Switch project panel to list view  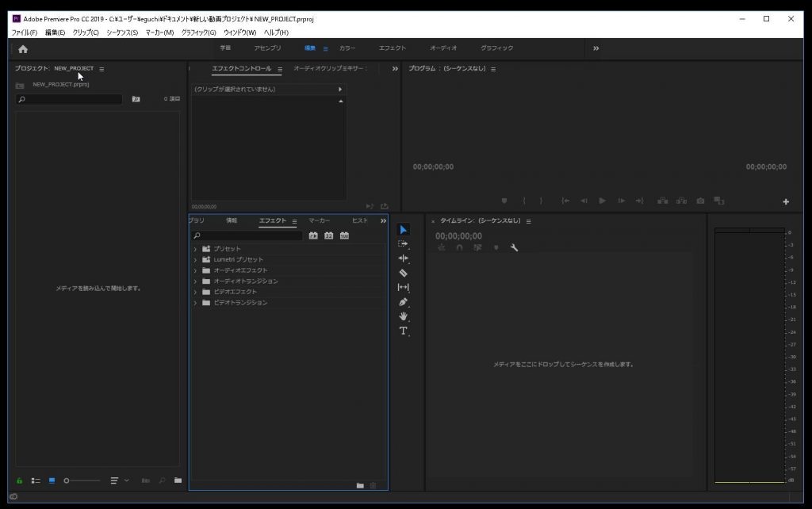[x=36, y=480]
